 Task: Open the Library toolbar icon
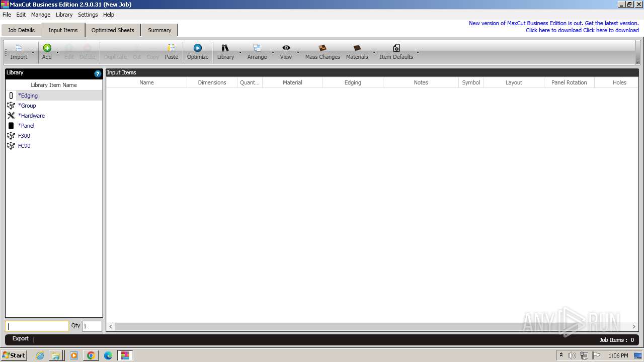click(x=225, y=48)
